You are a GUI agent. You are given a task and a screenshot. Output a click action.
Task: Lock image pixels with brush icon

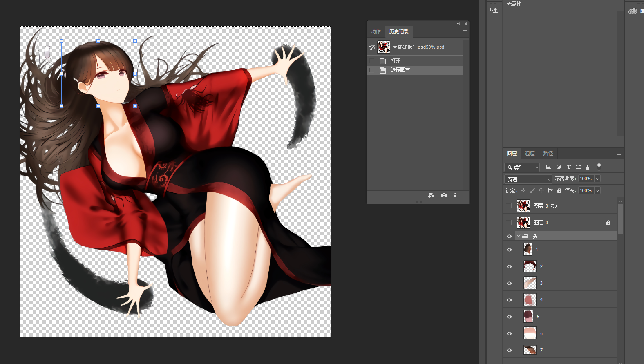(532, 190)
